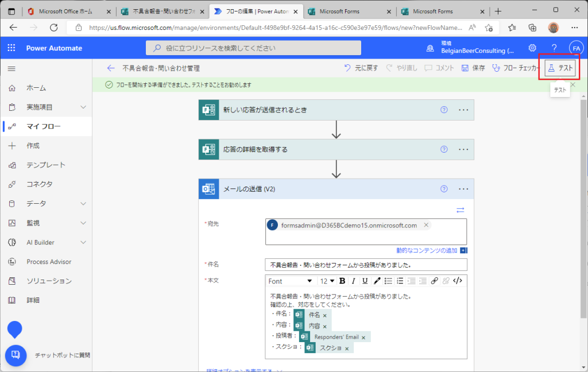Image resolution: width=588 pixels, height=372 pixels.
Task: Open a new browser tab
Action: [498, 11]
